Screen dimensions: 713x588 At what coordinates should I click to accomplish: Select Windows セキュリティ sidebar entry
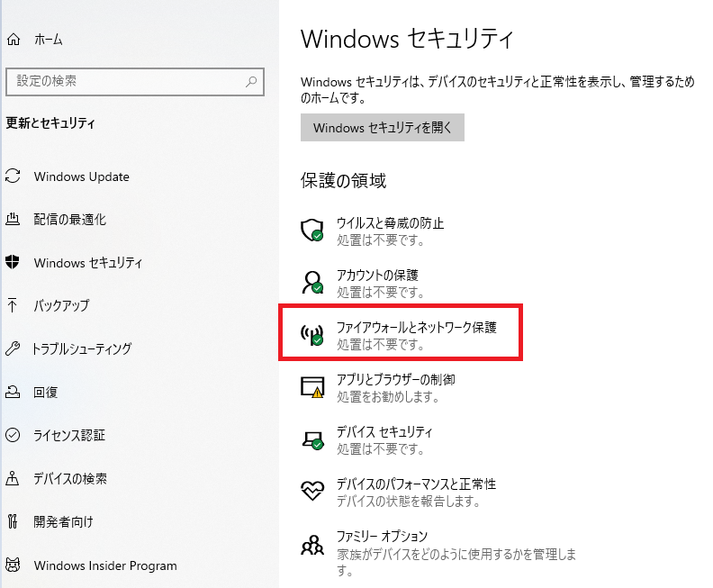click(x=87, y=262)
